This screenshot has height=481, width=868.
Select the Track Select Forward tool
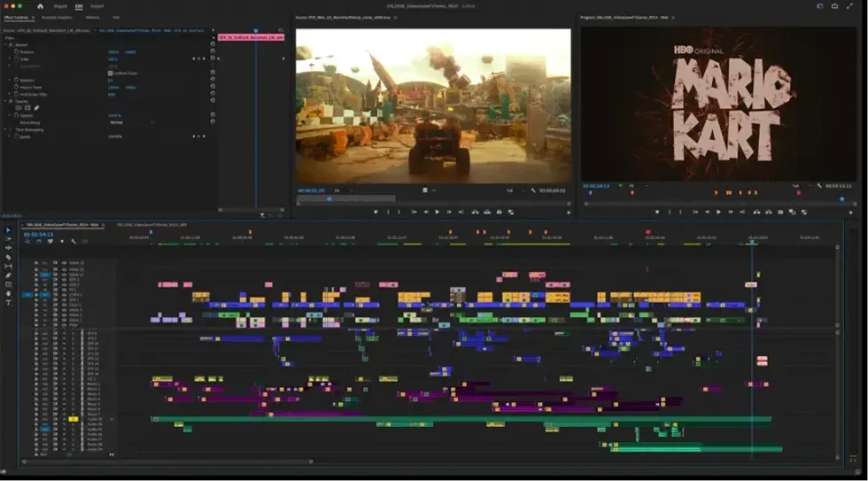(8, 239)
